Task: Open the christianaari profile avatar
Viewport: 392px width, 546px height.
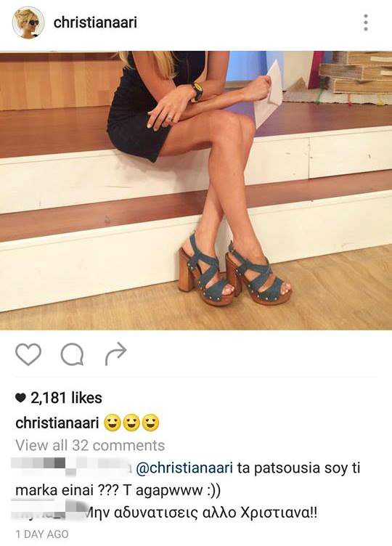Action: point(28,23)
